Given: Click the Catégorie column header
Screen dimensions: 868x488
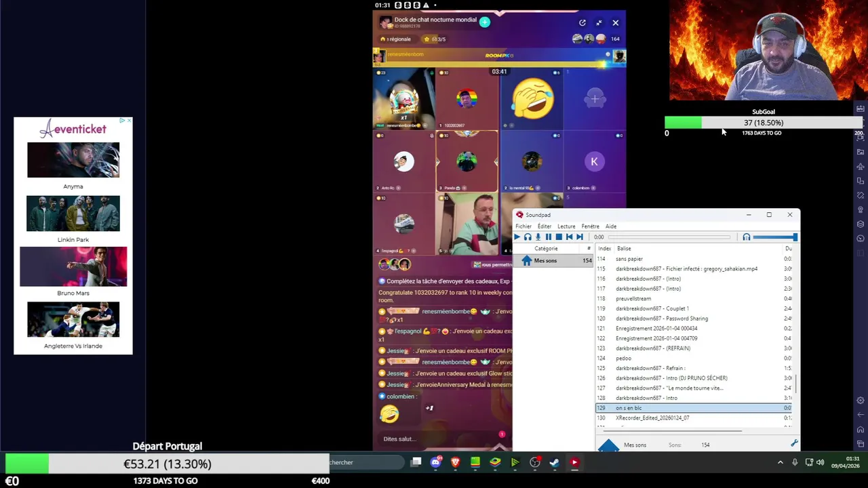Looking at the screenshot, I should 546,249.
